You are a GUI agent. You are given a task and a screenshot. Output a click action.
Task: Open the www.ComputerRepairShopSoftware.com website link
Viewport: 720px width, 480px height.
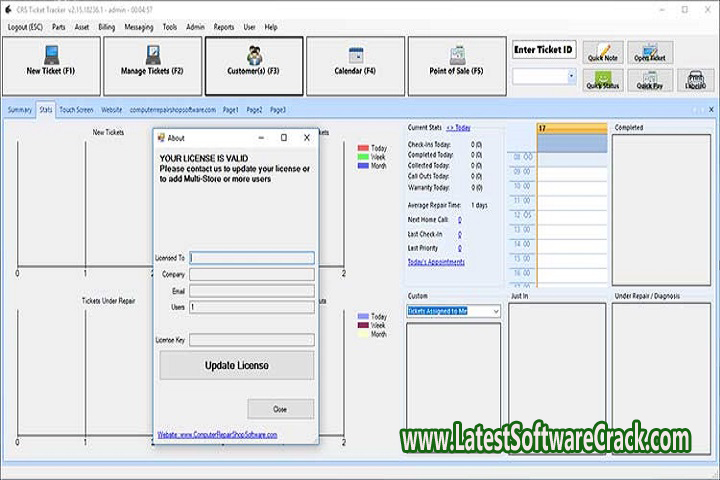[217, 435]
